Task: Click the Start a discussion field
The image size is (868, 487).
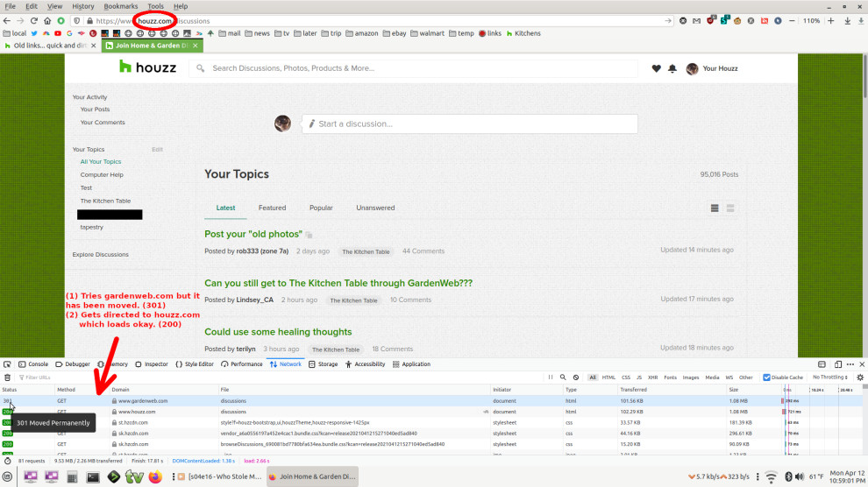Action: pyautogui.click(x=469, y=124)
